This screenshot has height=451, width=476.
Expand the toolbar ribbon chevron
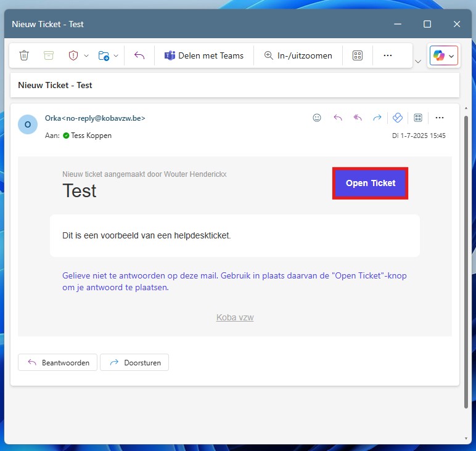pos(418,61)
